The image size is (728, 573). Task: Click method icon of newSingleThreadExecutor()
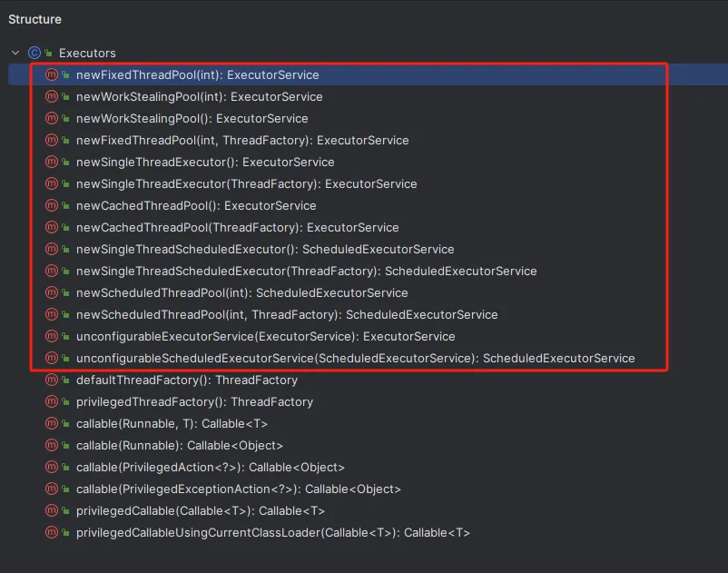[52, 162]
